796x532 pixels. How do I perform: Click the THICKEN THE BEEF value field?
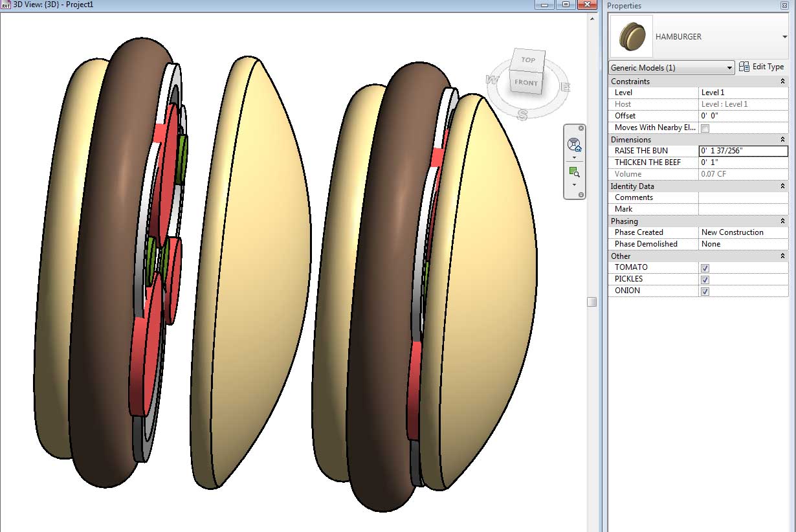pos(744,162)
